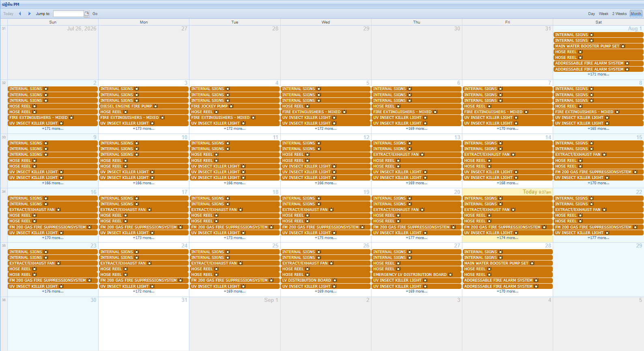Show the +168 more events on Aug 14
The image size is (644, 351).
507,183
